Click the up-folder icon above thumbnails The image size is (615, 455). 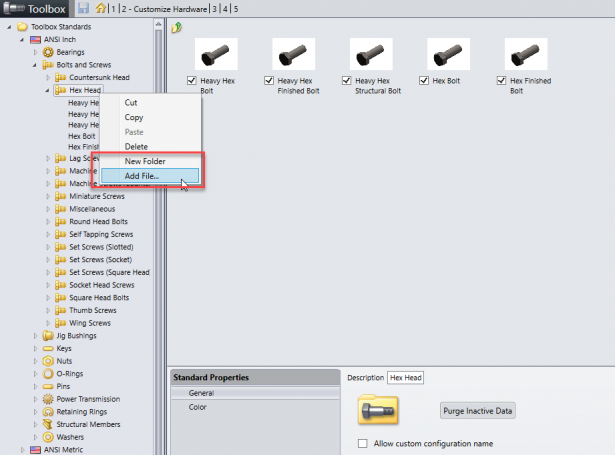[176, 27]
